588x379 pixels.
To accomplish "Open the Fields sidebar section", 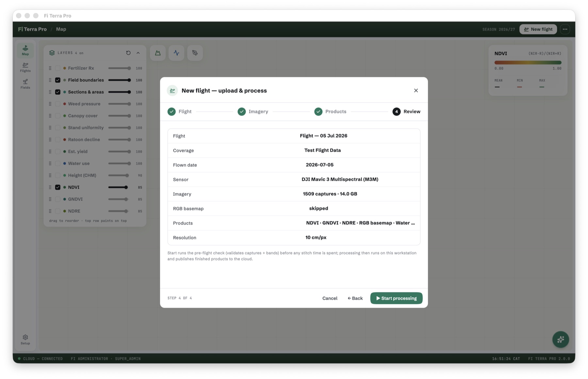I will tap(25, 84).
